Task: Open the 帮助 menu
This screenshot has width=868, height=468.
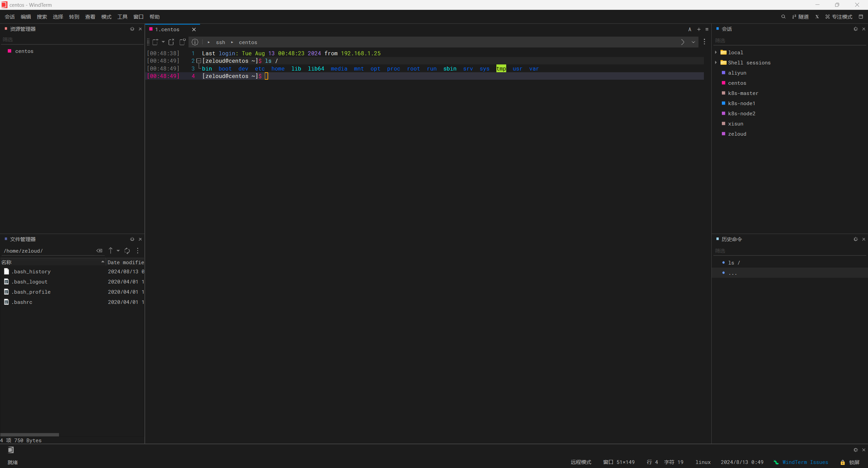Action: (155, 17)
